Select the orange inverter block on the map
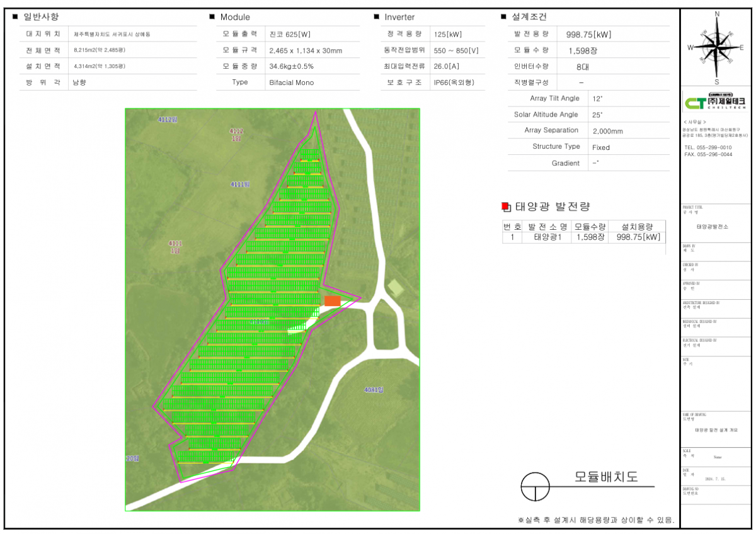The width and height of the screenshot is (756, 534). (x=332, y=301)
